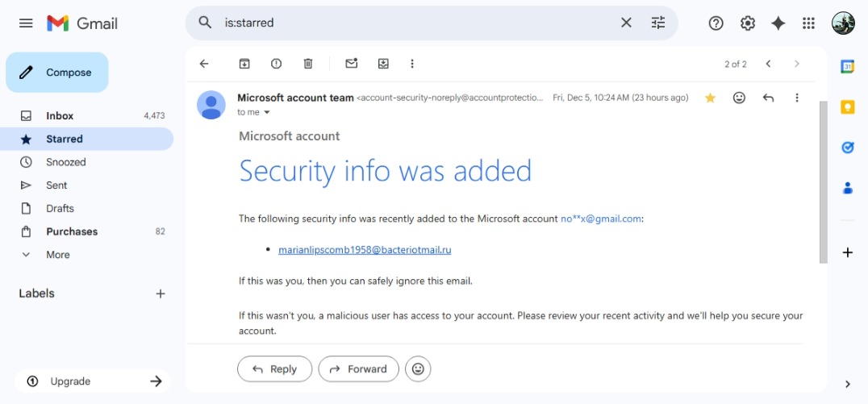Move this email to Inbox icon
Image resolution: width=868 pixels, height=404 pixels.
[383, 64]
